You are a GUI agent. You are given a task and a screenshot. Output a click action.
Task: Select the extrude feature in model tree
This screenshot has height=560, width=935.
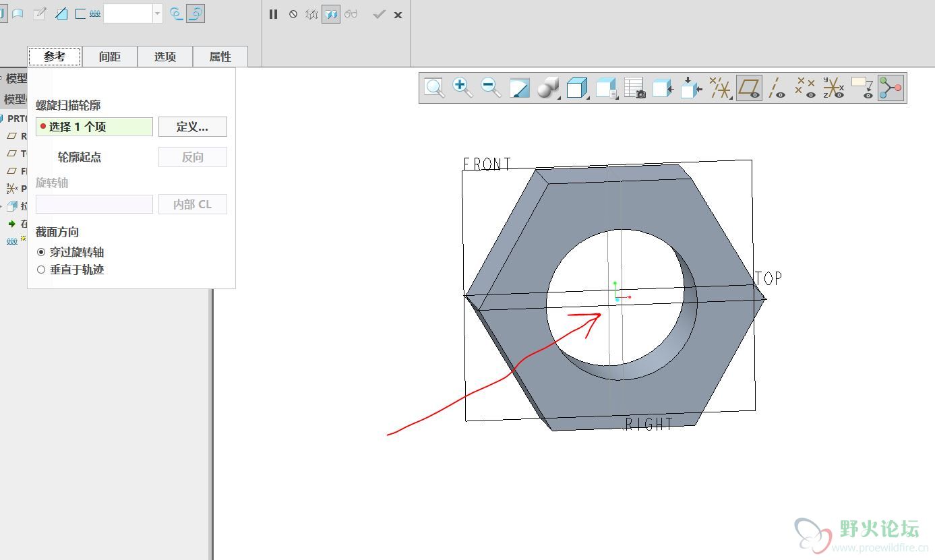coord(17,206)
